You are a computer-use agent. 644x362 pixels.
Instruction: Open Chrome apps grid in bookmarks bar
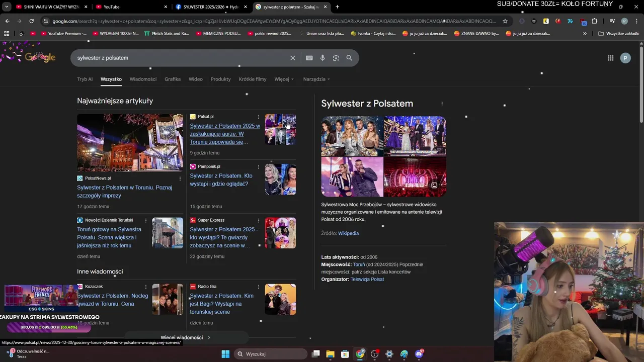click(7, 34)
